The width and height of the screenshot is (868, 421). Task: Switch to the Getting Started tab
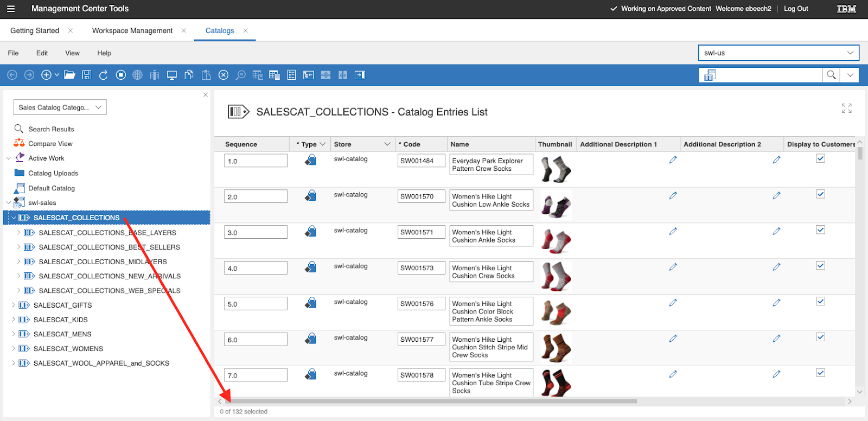tap(35, 30)
